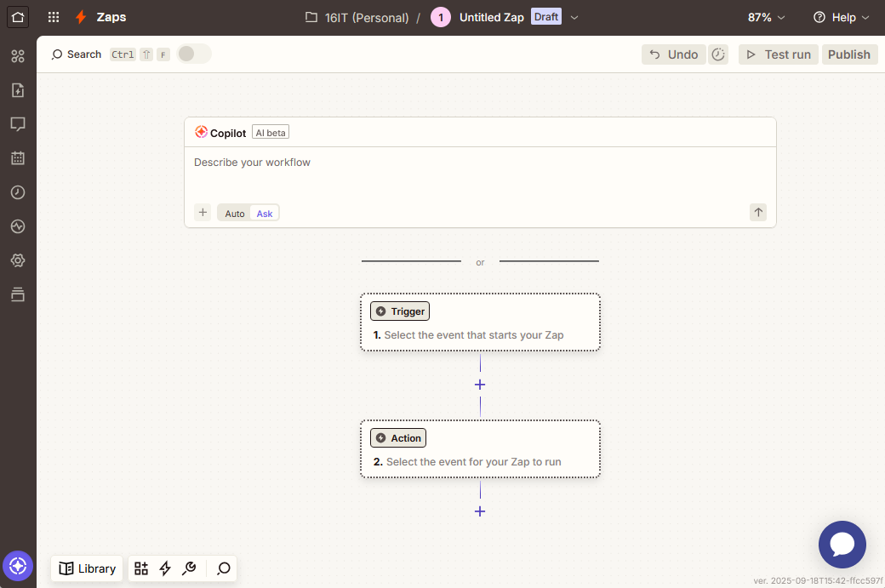Open the Library panel
The width and height of the screenshot is (885, 588).
point(88,568)
